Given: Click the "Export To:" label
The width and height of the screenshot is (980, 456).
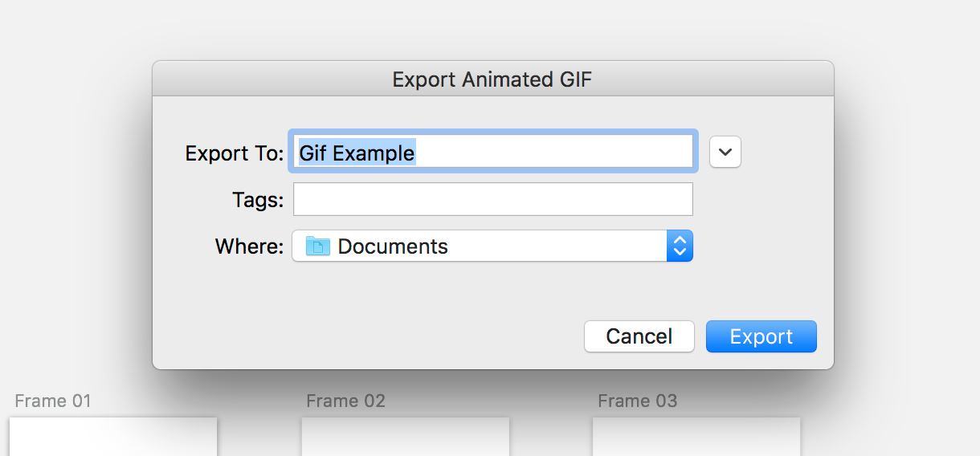Looking at the screenshot, I should (x=235, y=153).
